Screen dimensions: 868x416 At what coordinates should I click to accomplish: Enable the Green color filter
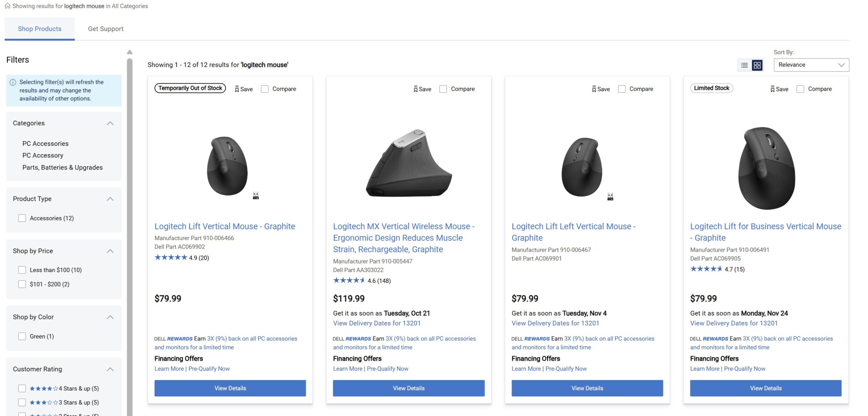point(22,336)
